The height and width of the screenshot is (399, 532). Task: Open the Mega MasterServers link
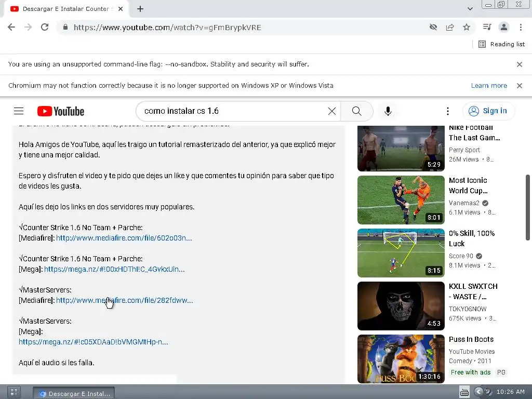click(94, 342)
